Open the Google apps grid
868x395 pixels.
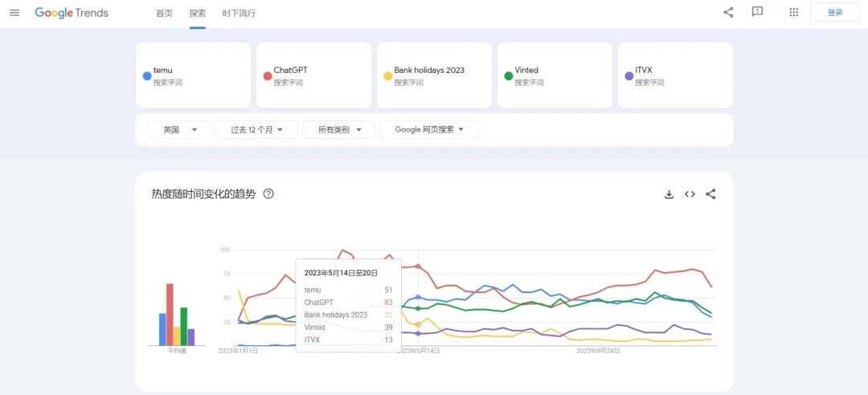coord(794,12)
